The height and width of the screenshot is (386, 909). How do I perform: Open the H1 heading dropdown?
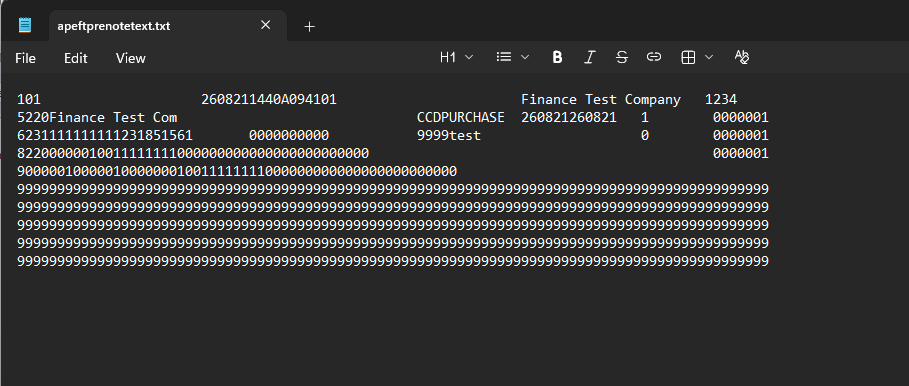click(456, 57)
